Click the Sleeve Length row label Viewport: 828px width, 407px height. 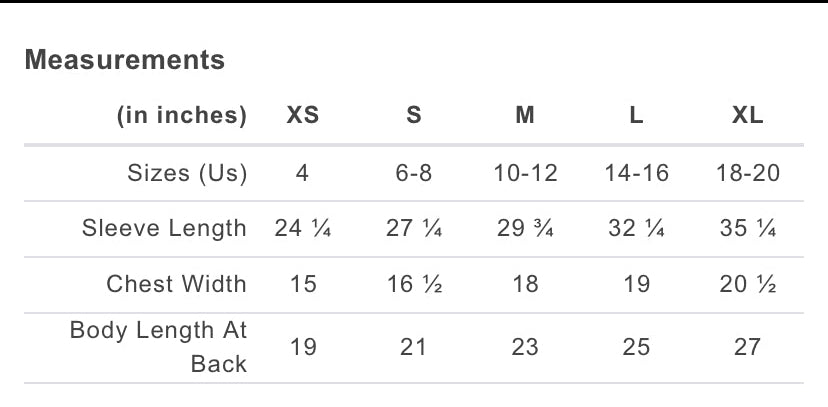(x=164, y=228)
